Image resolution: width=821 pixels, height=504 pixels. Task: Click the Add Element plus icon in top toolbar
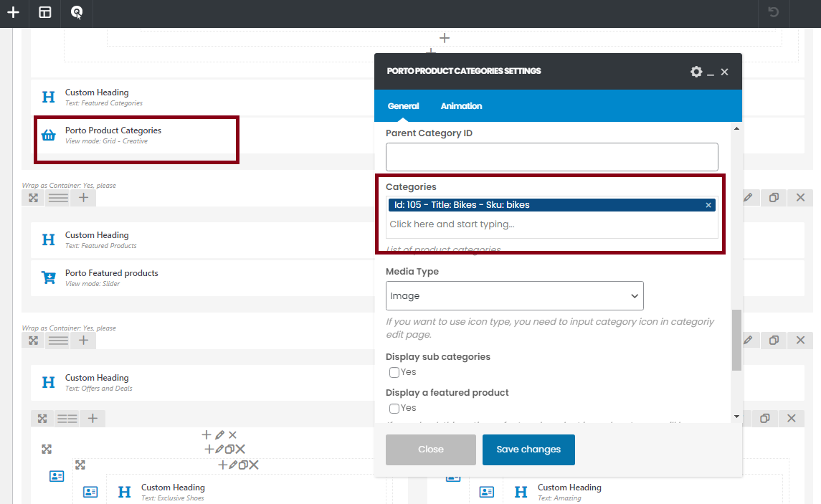click(13, 12)
